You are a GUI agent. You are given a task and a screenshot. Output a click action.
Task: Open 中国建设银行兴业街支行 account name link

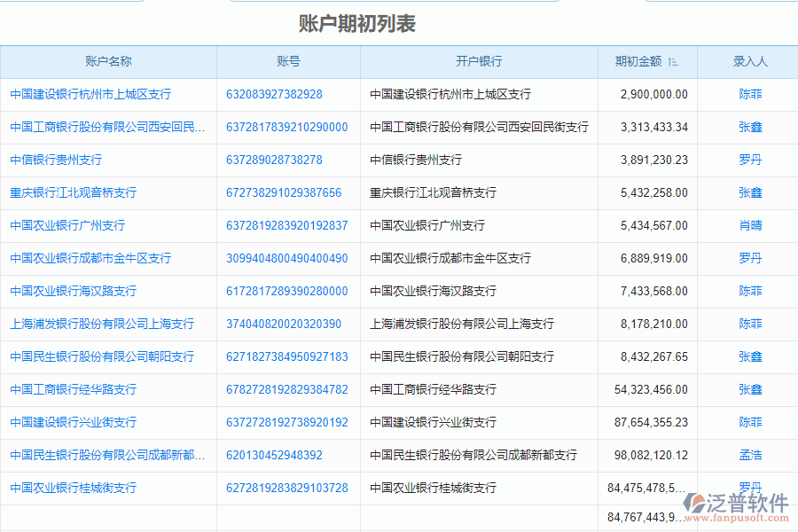click(x=74, y=422)
